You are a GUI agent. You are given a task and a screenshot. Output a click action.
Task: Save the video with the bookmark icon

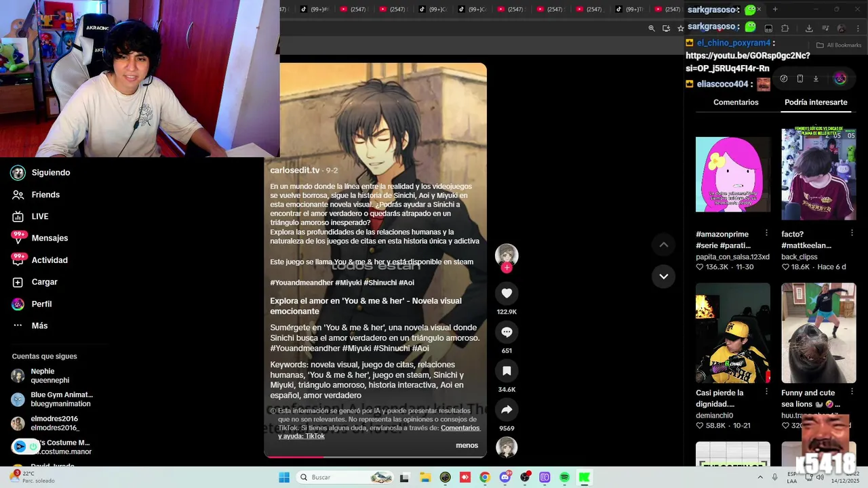[x=507, y=371]
